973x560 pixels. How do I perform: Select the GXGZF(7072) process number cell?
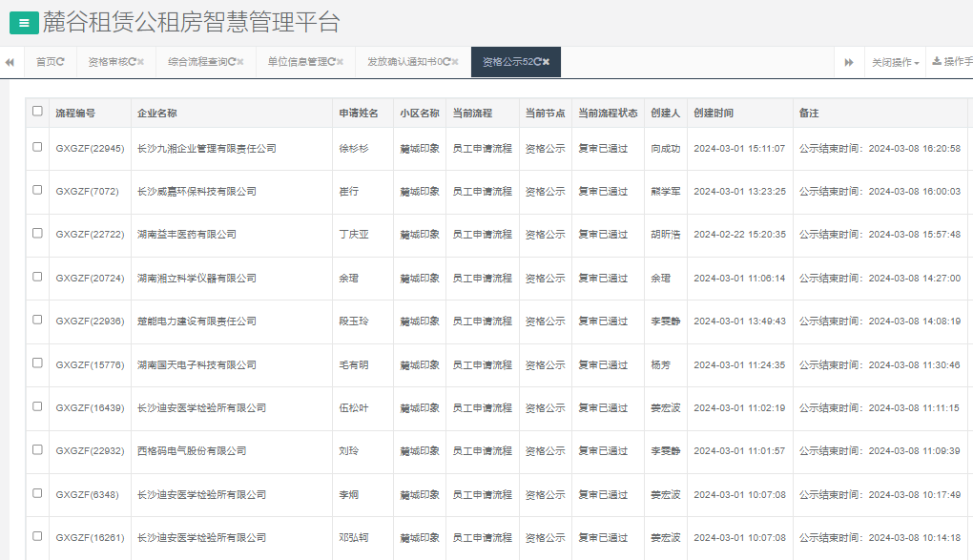click(90, 191)
